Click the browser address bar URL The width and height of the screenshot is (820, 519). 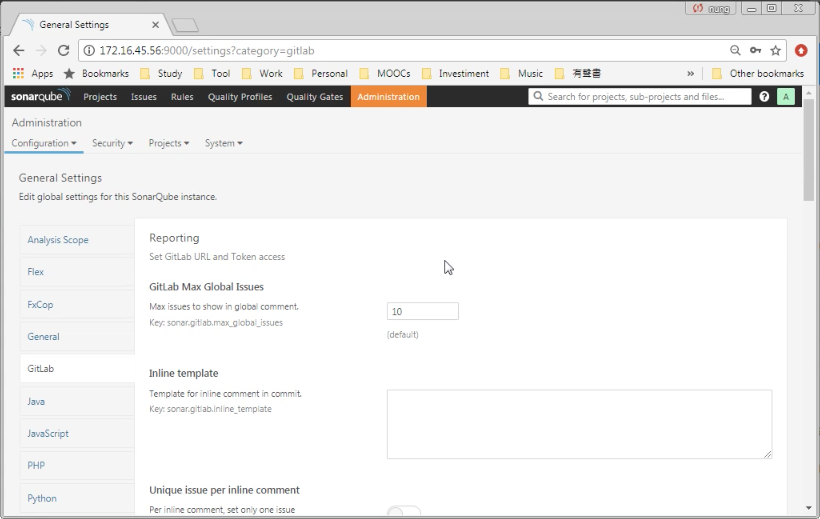(207, 51)
